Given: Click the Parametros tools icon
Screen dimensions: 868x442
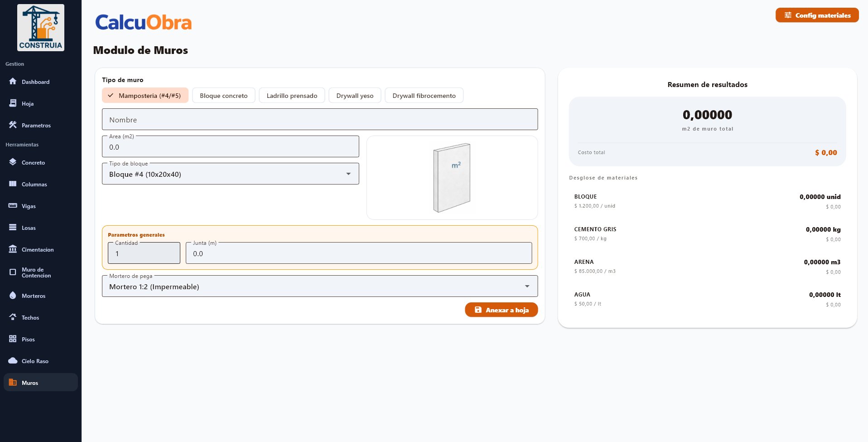Looking at the screenshot, I should [13, 125].
